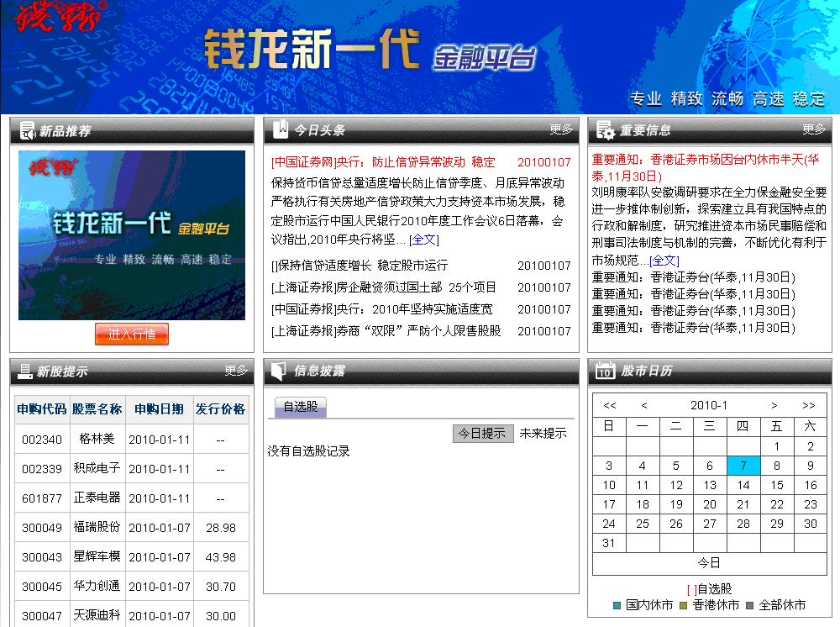The width and height of the screenshot is (840, 627).
Task: Open 更多 in 新股提示 panel
Action: [236, 371]
